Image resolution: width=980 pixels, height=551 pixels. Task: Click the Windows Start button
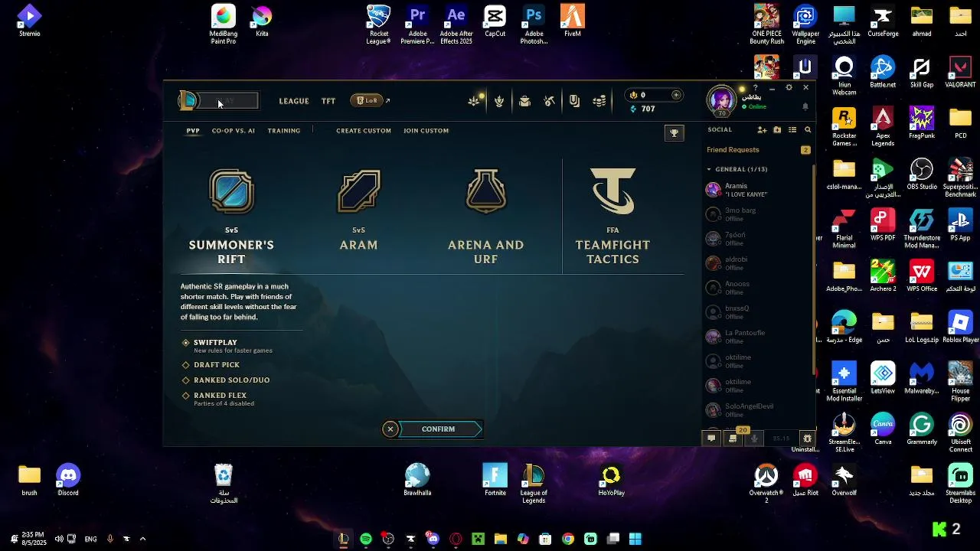point(635,539)
